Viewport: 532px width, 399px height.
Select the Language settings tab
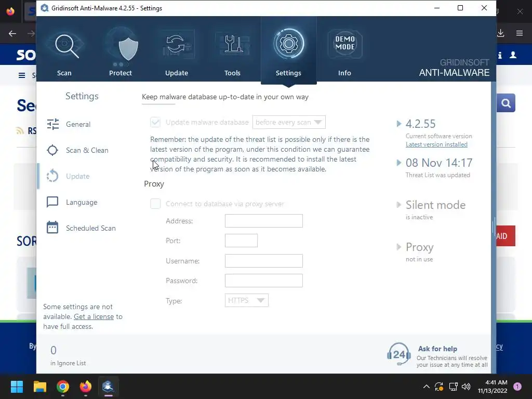pos(81,202)
